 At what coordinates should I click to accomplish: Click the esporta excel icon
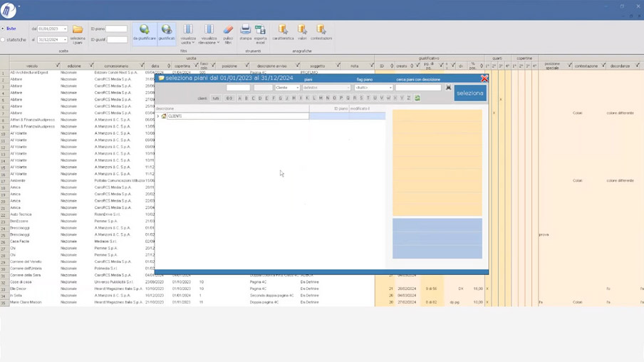[260, 30]
